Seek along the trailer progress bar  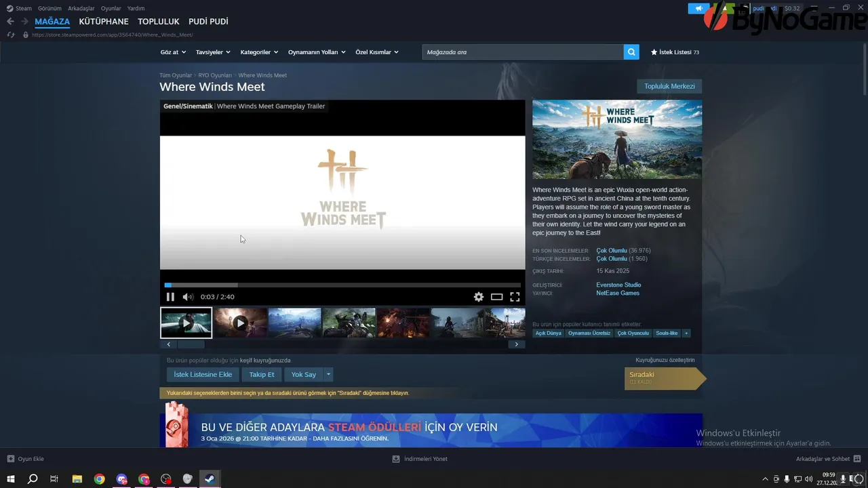point(342,285)
